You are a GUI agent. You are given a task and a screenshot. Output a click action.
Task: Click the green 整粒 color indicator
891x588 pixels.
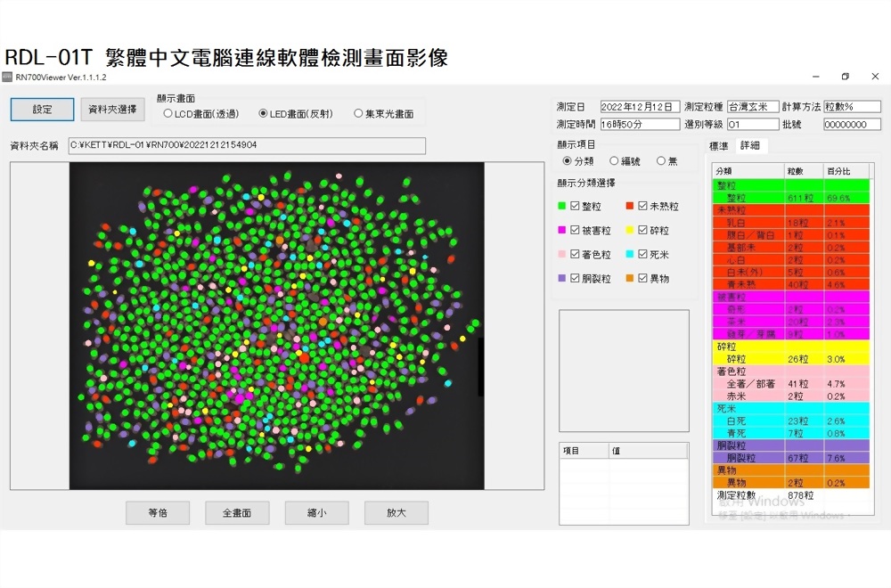[x=561, y=206]
